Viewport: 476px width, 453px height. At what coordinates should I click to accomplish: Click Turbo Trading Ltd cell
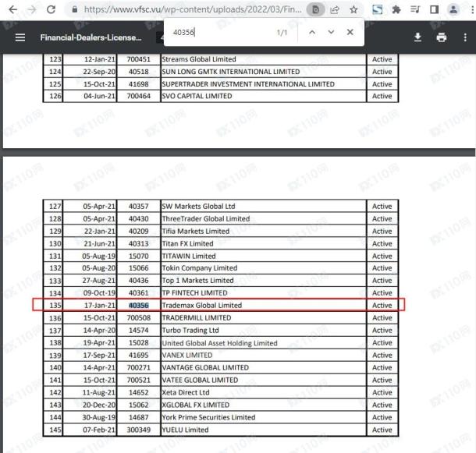pyautogui.click(x=263, y=330)
